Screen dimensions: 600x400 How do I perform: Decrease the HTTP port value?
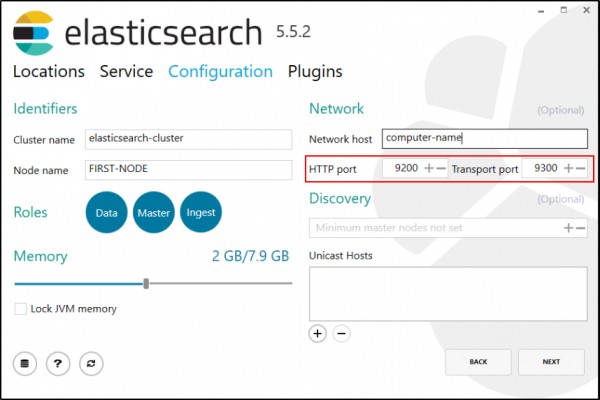point(441,168)
